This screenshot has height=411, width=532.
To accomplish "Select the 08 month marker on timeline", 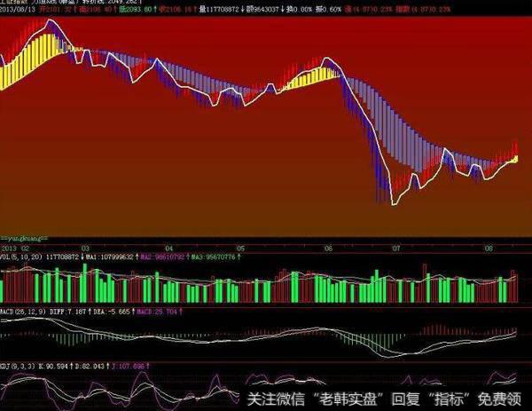I will (x=486, y=249).
